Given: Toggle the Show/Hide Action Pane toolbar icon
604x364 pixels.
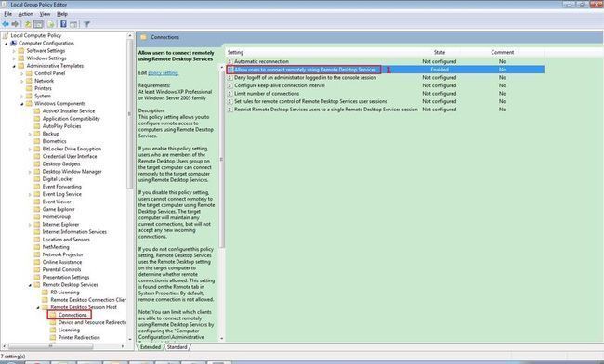Looking at the screenshot, I should click(73, 24).
